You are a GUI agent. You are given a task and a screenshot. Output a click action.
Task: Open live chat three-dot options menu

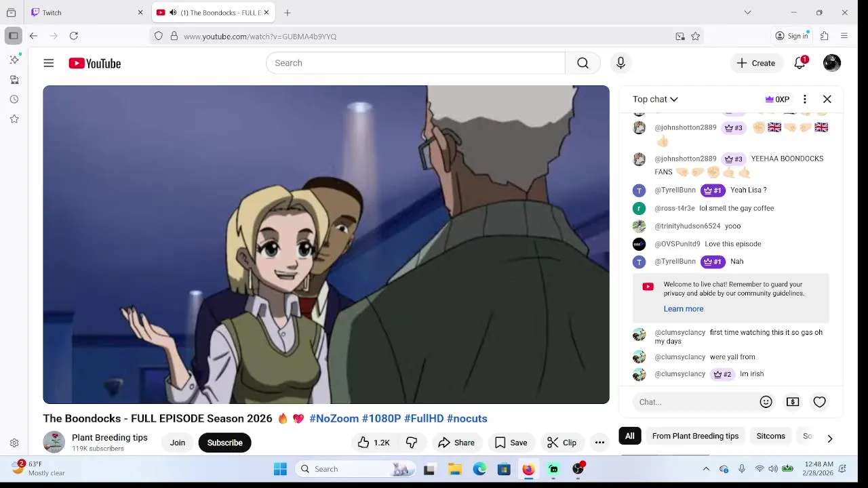804,99
